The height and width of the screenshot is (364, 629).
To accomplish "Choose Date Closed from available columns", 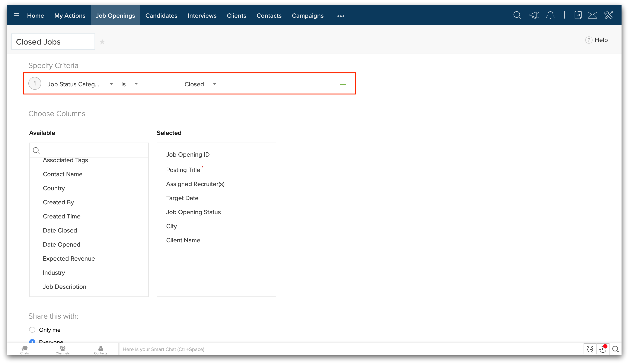I will pyautogui.click(x=60, y=230).
